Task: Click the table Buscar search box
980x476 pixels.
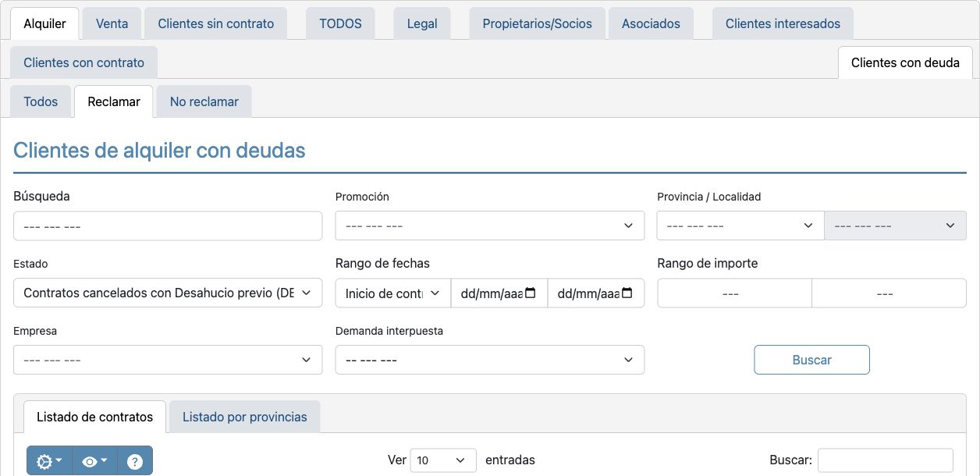Action: click(886, 460)
